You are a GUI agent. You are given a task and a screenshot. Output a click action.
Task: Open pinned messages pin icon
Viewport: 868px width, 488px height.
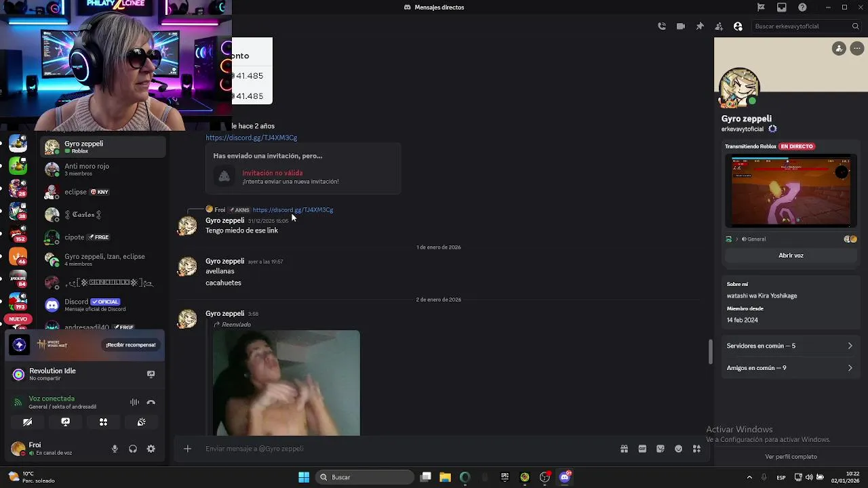700,26
